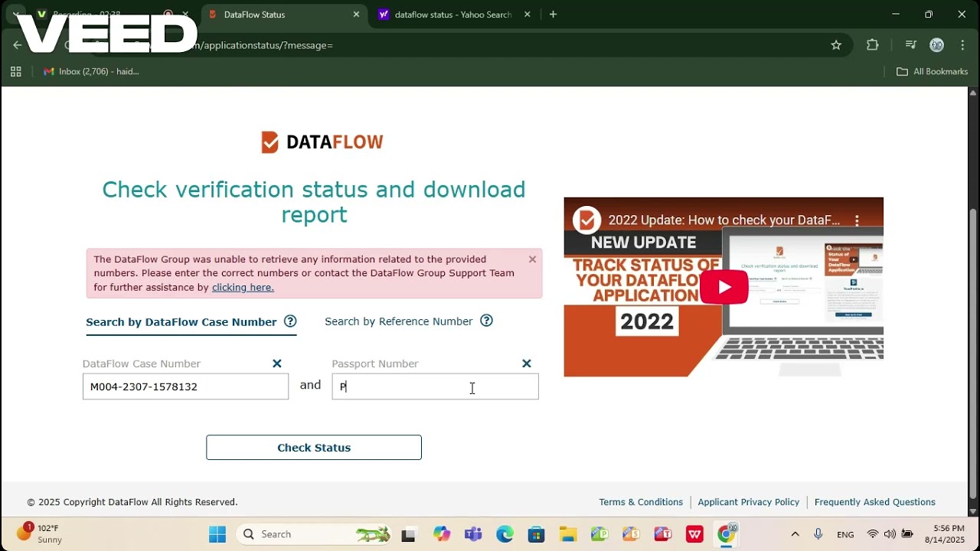Viewport: 980px width, 551px height.
Task: Open Chrome media controls icon
Action: click(x=910, y=45)
